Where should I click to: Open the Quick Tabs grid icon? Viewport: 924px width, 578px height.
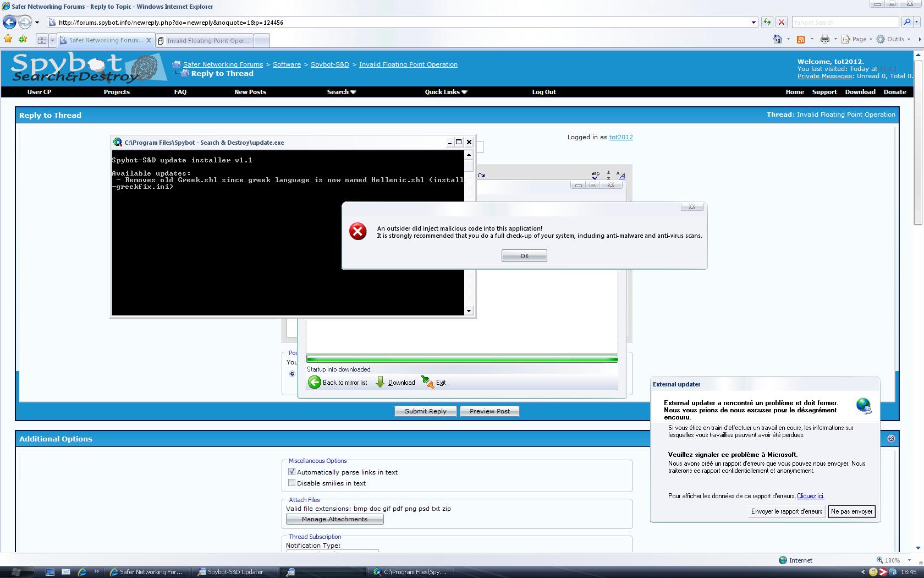42,40
